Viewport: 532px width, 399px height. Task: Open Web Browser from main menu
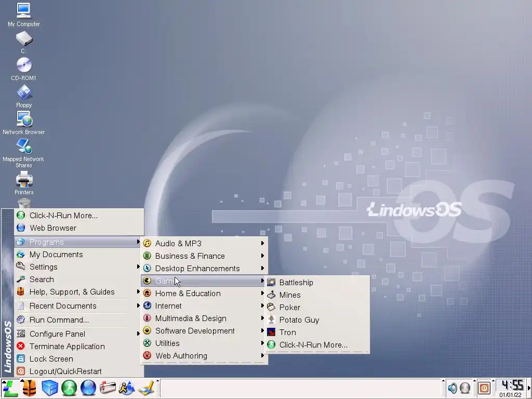(x=79, y=228)
